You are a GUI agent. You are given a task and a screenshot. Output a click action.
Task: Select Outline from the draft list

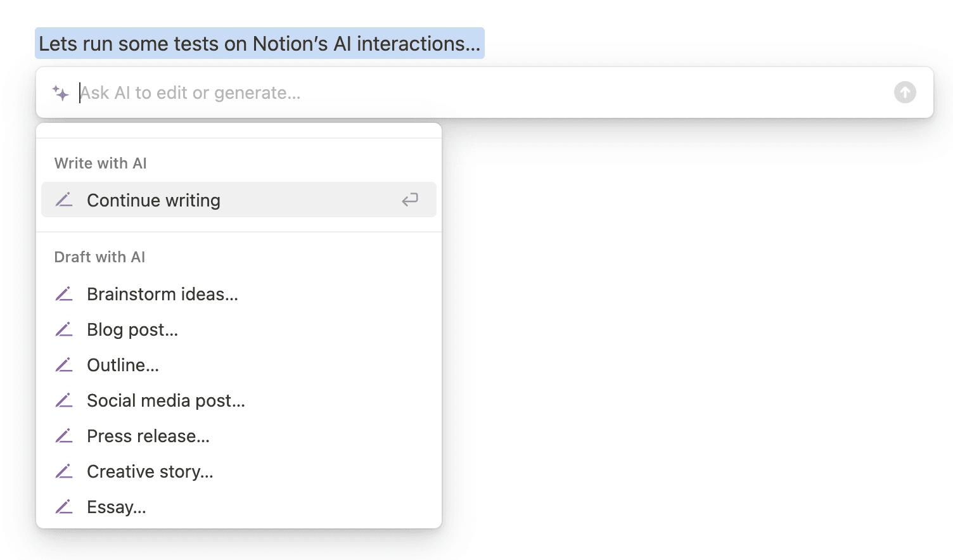(239, 365)
